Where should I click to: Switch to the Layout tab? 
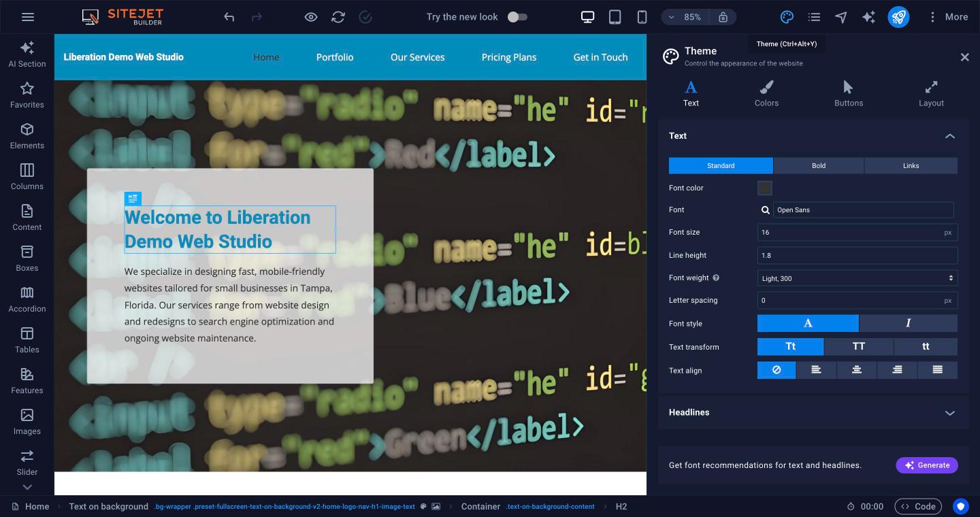(x=931, y=94)
